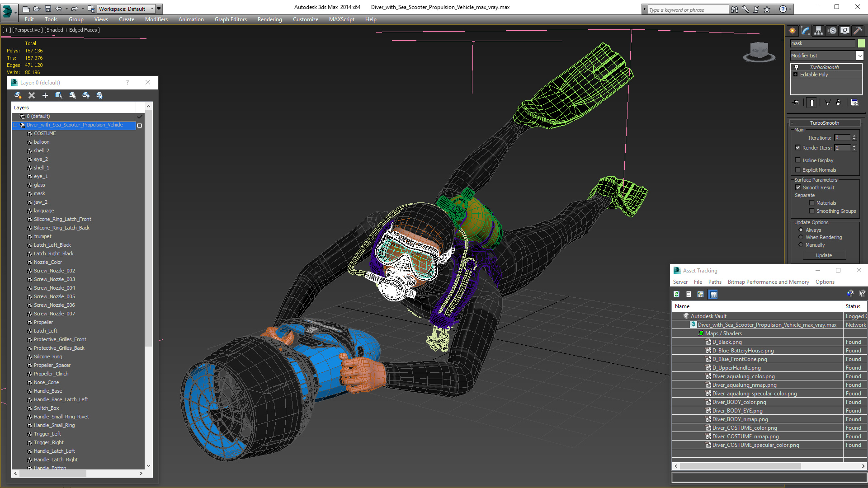Redo the last scene operation
868x488 pixels.
(74, 9)
